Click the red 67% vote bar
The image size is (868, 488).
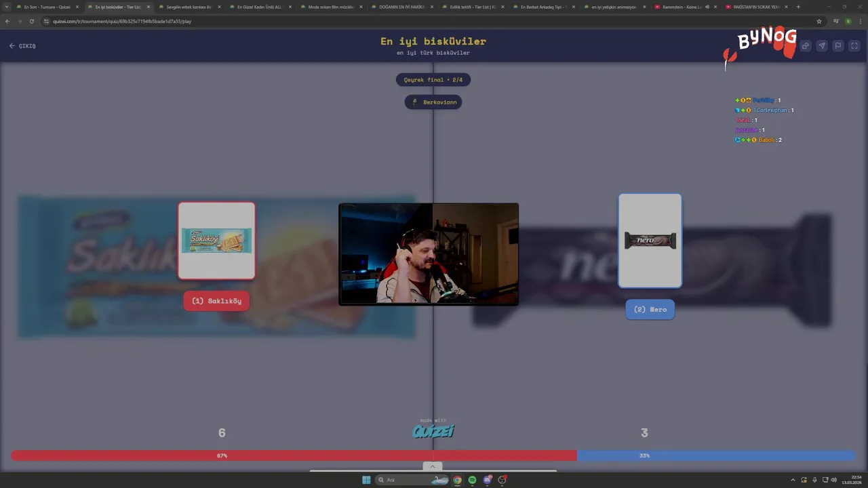[x=294, y=455]
